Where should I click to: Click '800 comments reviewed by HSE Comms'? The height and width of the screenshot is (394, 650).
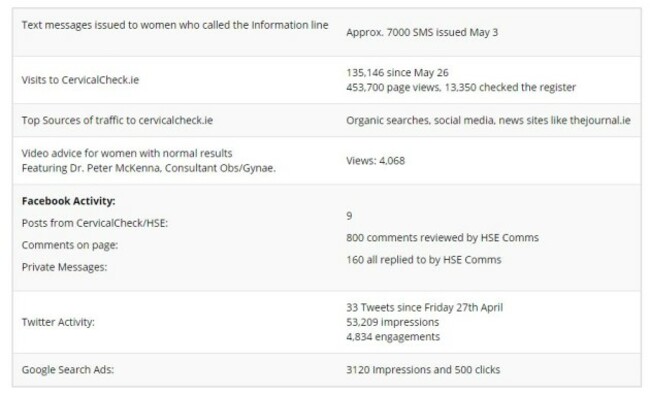(442, 238)
